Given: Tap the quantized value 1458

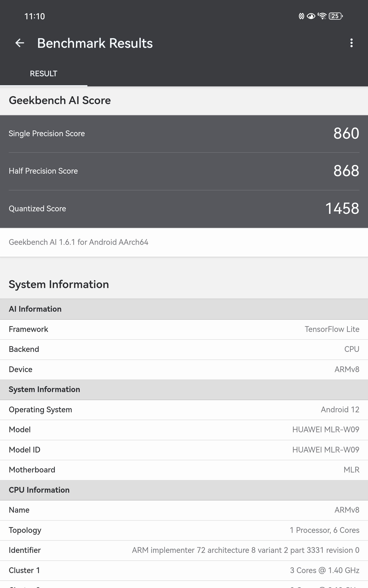Looking at the screenshot, I should [342, 208].
